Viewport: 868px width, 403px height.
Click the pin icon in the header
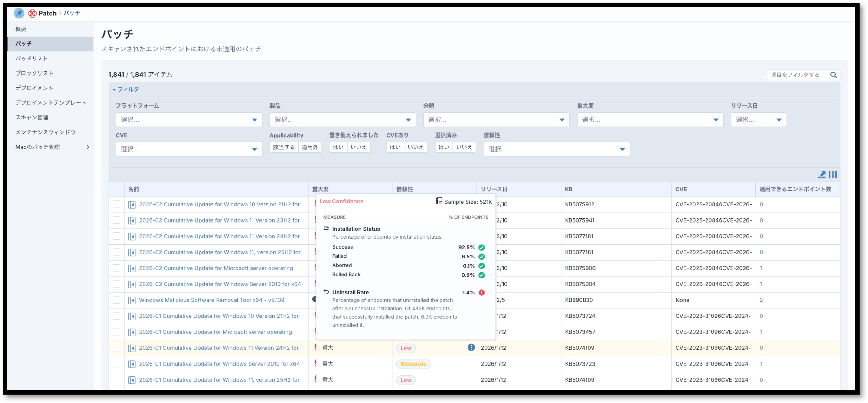coord(19,13)
